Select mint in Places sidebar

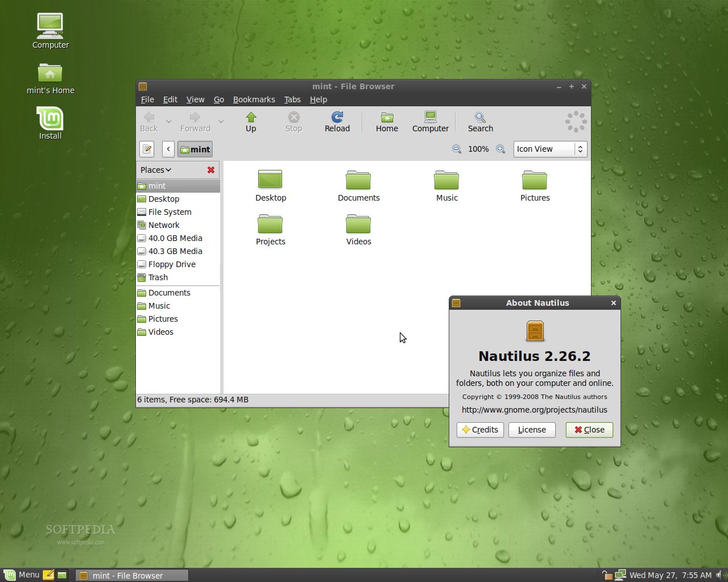pyautogui.click(x=178, y=186)
